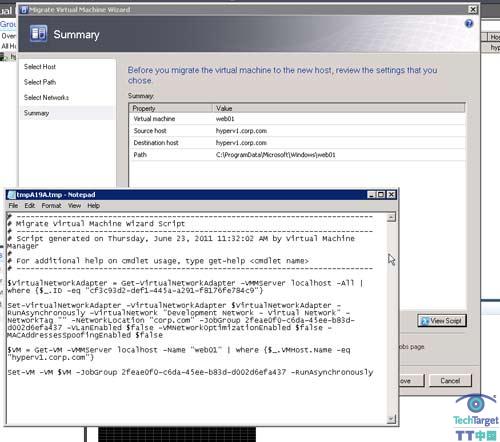Image resolution: width=500 pixels, height=442 pixels.
Task: Click the path value C:\ProgramData\Microsoft\Windows\web01
Action: (276, 155)
